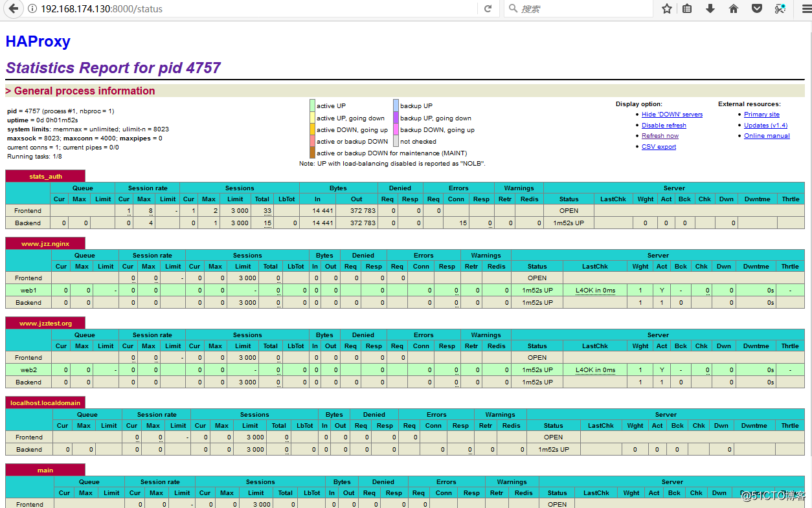Screen dimensions: 812x508
Task: Open Updates (v1.4) link
Action: pyautogui.click(x=765, y=126)
